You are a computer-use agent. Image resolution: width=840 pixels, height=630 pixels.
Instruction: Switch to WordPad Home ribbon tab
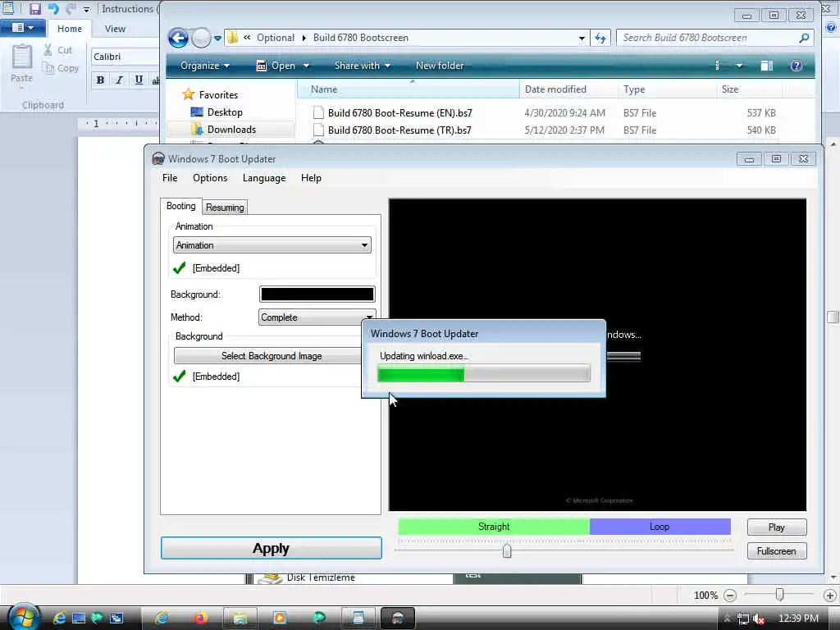[x=70, y=29]
